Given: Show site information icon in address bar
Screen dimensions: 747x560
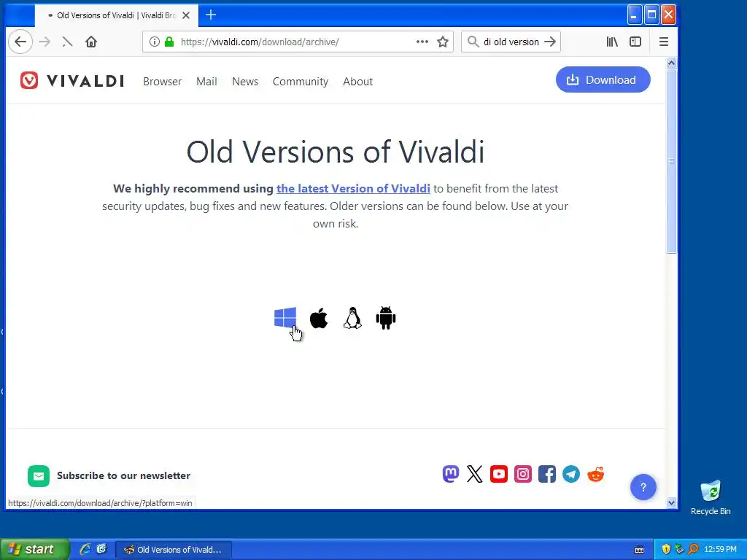Looking at the screenshot, I should click(x=155, y=42).
